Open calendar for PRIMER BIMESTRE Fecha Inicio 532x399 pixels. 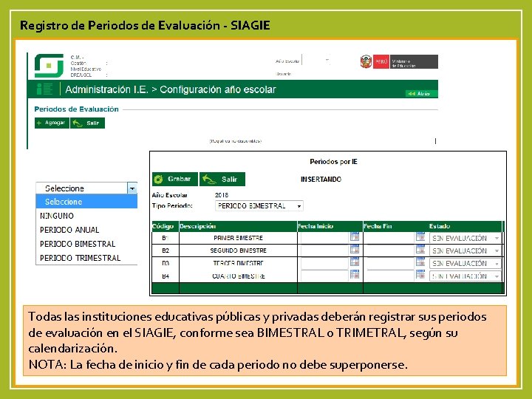click(x=354, y=237)
